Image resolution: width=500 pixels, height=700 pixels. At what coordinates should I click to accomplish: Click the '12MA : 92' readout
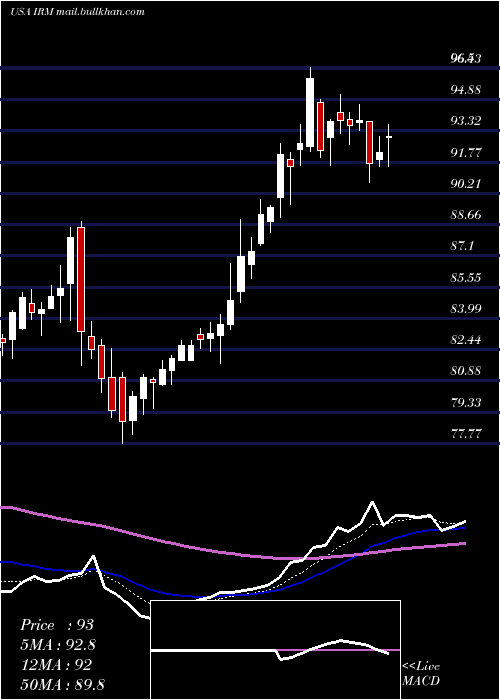click(x=56, y=665)
